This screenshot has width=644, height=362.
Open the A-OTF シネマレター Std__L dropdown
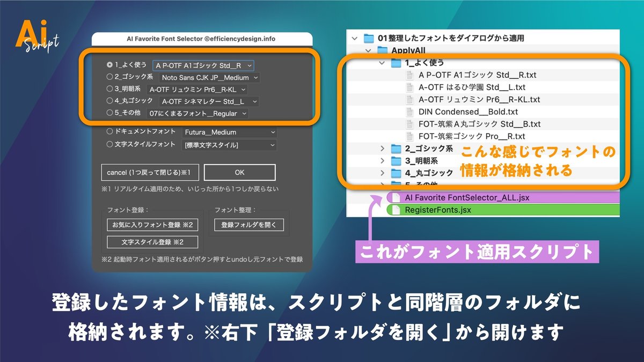209,101
